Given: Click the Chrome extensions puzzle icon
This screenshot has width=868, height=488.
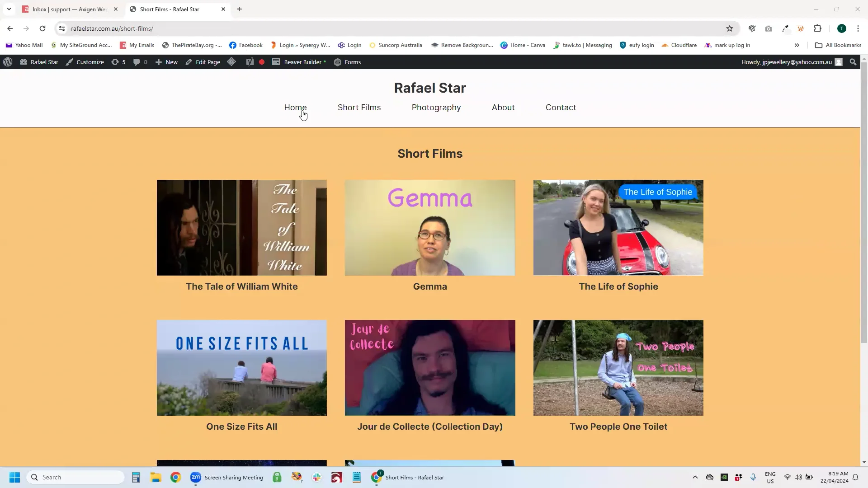Looking at the screenshot, I should (x=818, y=28).
